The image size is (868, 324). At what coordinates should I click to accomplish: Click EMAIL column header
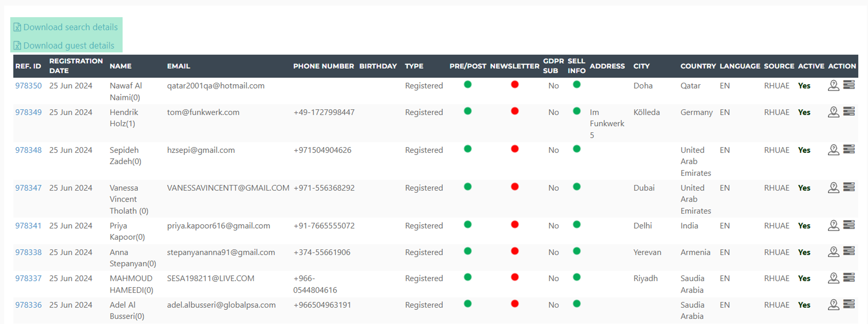coord(179,66)
